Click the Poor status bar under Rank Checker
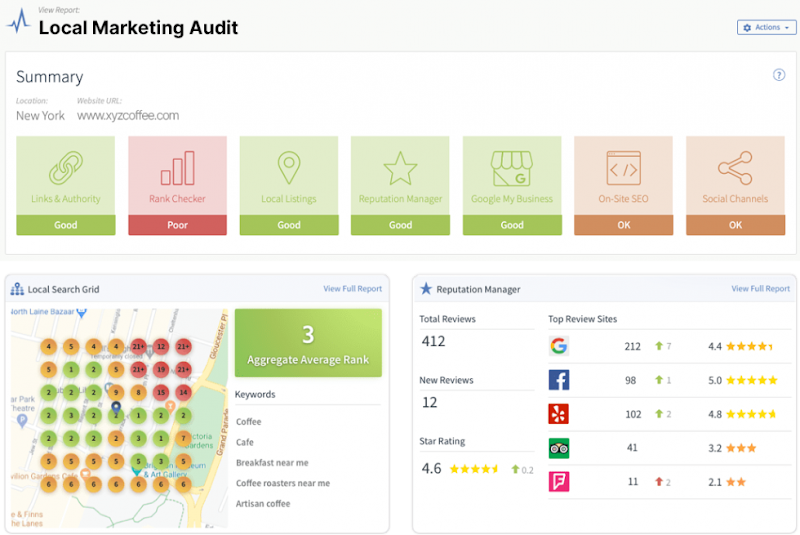The width and height of the screenshot is (800, 535). click(x=177, y=225)
